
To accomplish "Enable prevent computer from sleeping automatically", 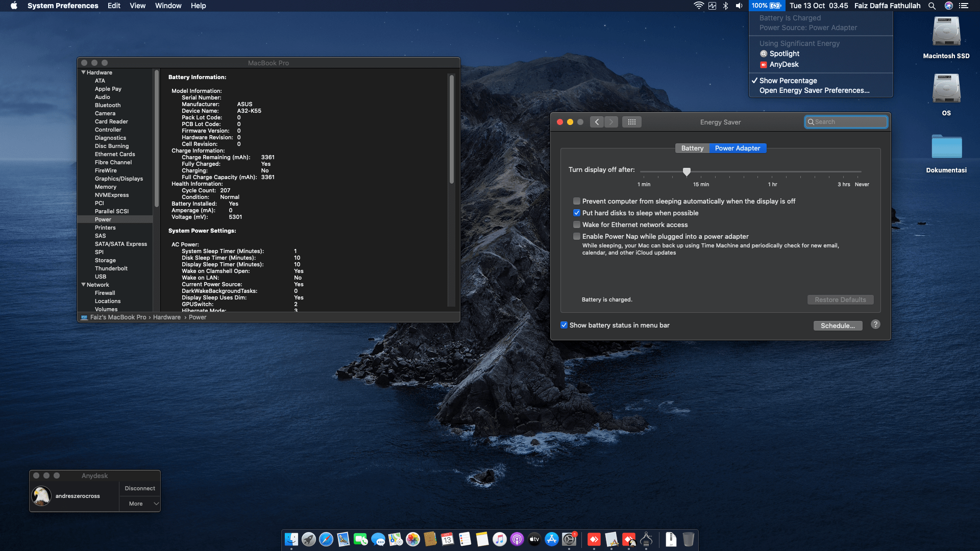I will click(577, 201).
